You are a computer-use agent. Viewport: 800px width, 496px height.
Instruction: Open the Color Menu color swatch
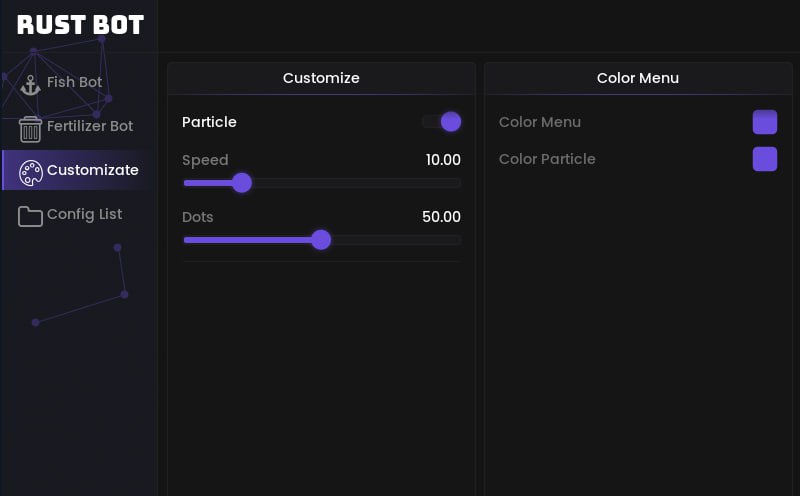[765, 122]
